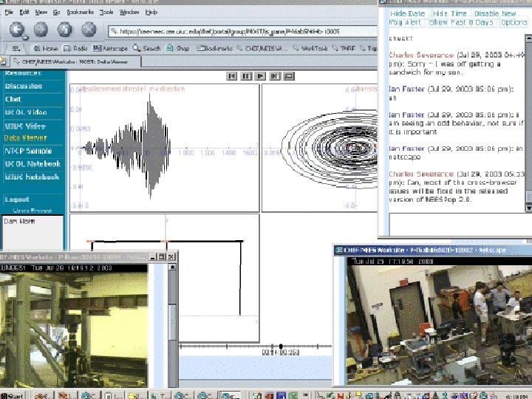
Task: Toggle Disable New Msg Alert
Action: point(494,13)
